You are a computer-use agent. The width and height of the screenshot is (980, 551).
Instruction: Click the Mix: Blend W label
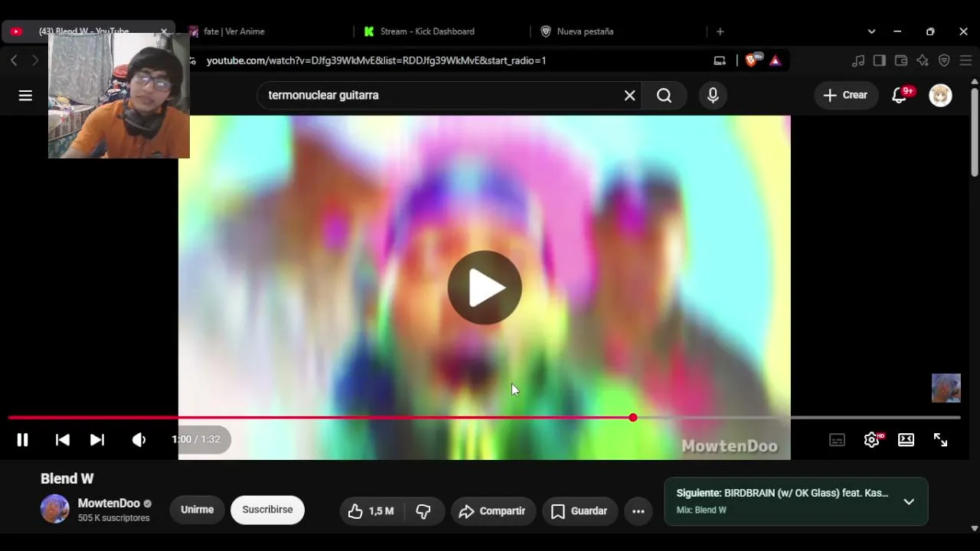pos(701,510)
